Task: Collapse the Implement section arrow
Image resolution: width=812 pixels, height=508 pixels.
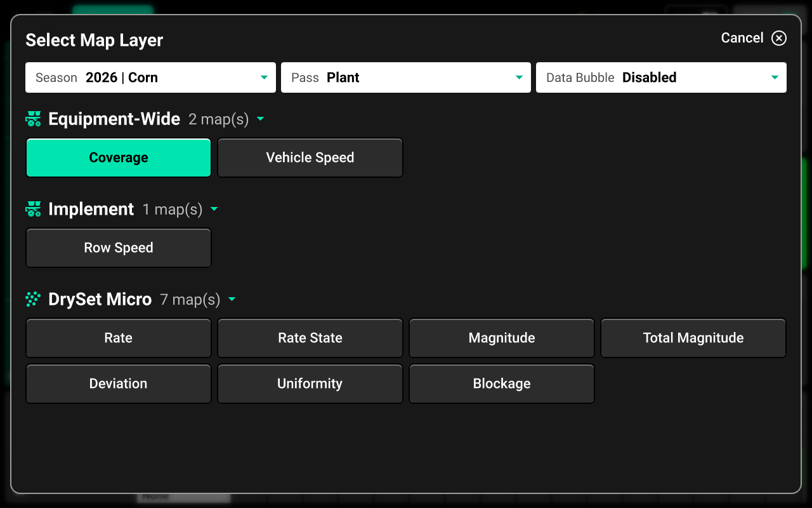Action: pos(214,209)
